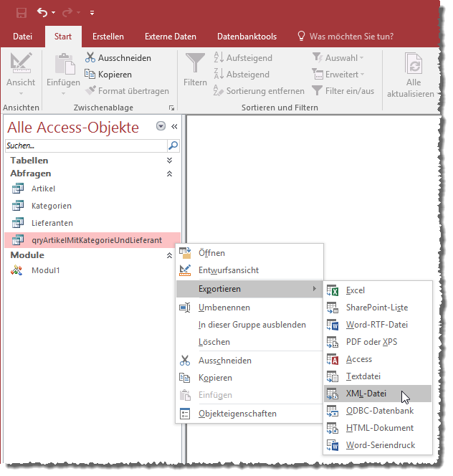Screen dimensions: 453x476
Task: Export as XML-Datei
Action: click(378, 394)
